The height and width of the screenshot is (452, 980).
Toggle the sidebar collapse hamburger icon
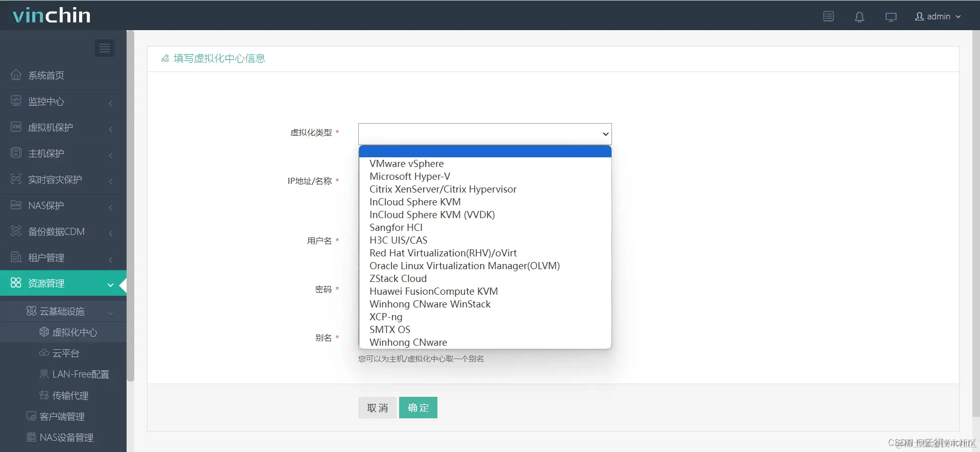pyautogui.click(x=105, y=48)
